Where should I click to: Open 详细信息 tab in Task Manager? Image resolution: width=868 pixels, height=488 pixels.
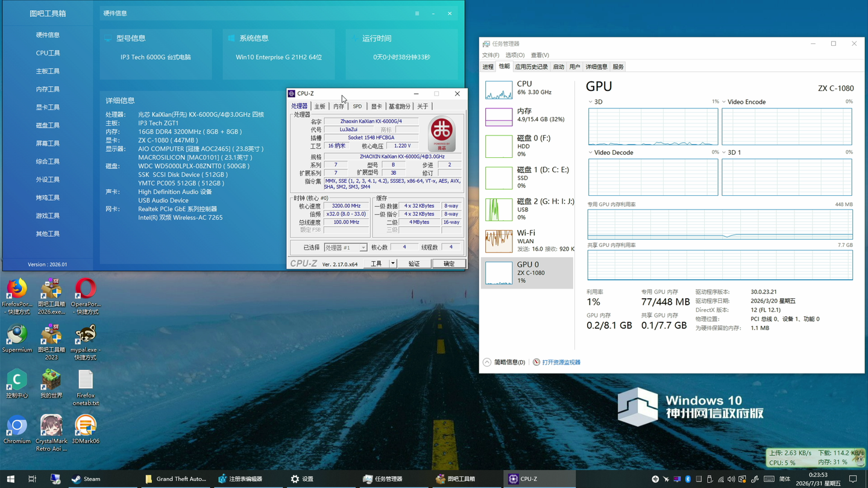[596, 67]
